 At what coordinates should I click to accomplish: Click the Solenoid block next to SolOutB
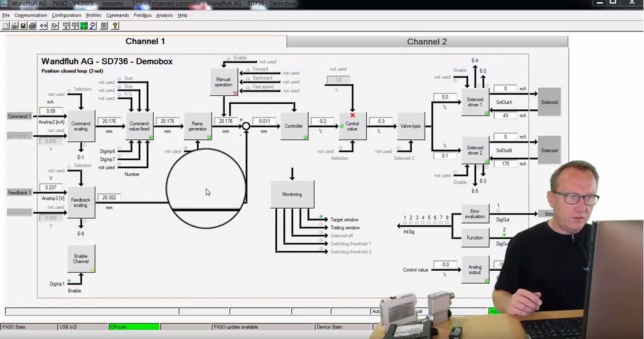point(549,150)
